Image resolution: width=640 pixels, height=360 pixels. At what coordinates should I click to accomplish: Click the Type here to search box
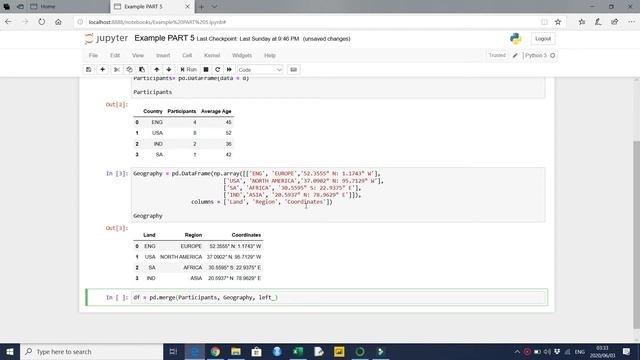(91, 351)
